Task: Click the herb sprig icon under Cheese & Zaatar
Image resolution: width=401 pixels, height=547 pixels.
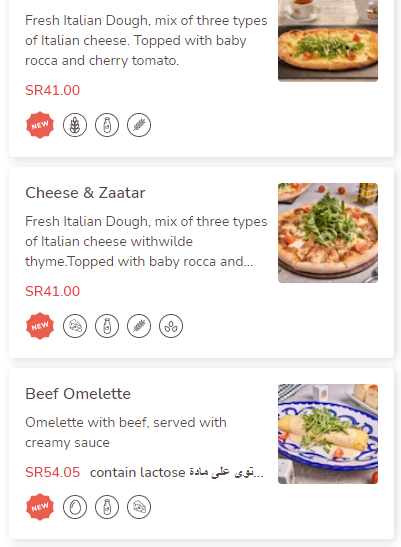Action: pyautogui.click(x=139, y=326)
